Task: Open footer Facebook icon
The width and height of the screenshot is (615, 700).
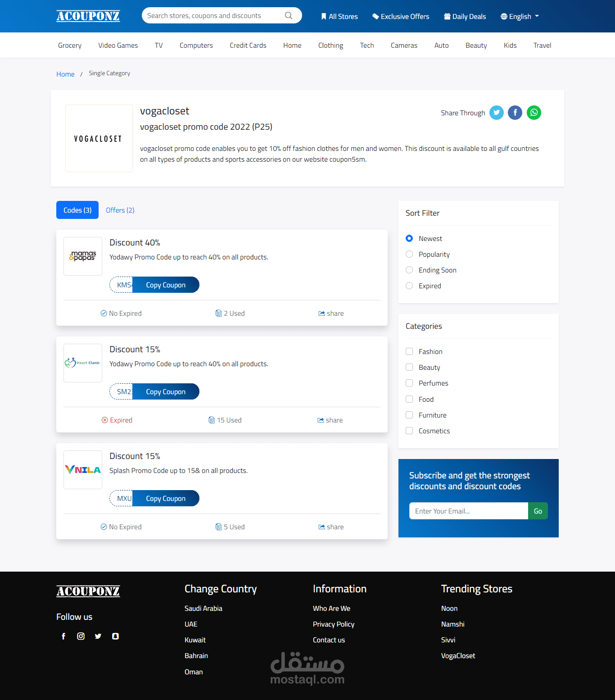Action: 63,636
